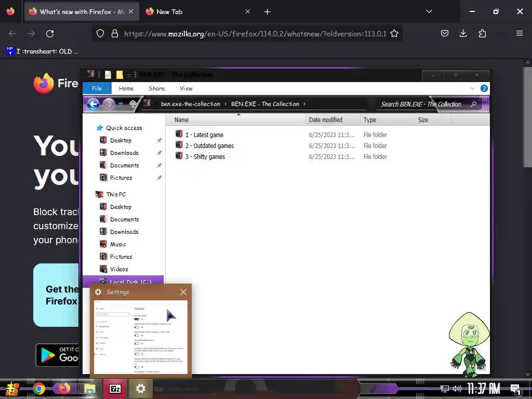The width and height of the screenshot is (532, 399).
Task: Open the Firefox shield tracking protection icon
Action: click(x=100, y=34)
